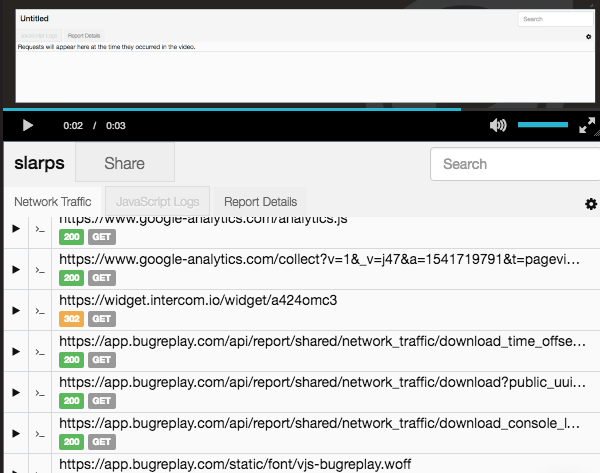Click GET badge of google-analytics collect request
The width and height of the screenshot is (600, 473).
(x=102, y=278)
